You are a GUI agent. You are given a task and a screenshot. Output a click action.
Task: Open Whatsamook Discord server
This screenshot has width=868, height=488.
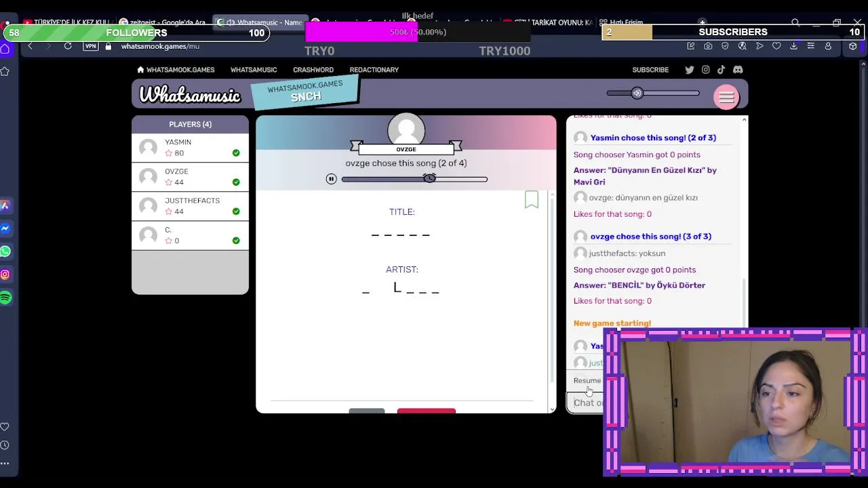coord(738,70)
